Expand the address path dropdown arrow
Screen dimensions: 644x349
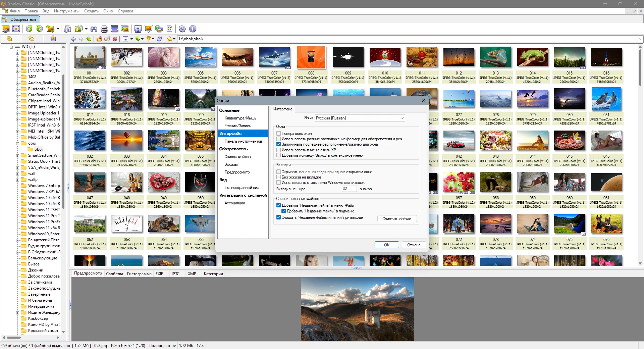640,39
